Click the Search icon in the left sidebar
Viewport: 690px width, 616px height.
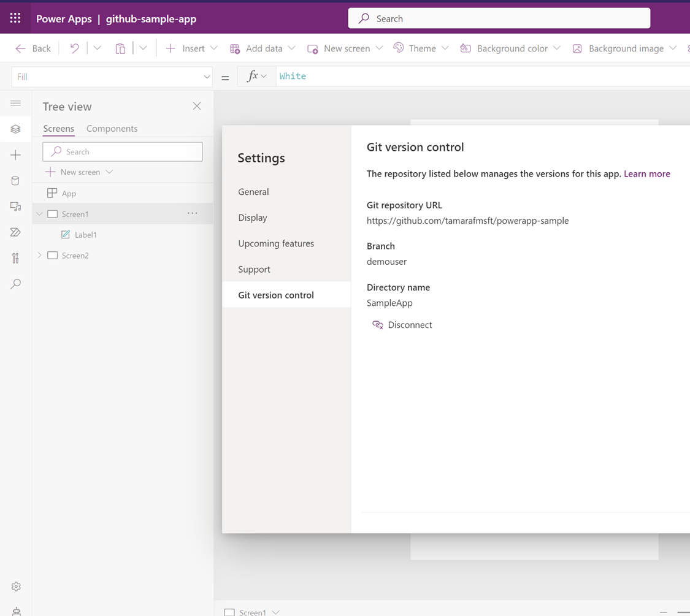point(15,283)
